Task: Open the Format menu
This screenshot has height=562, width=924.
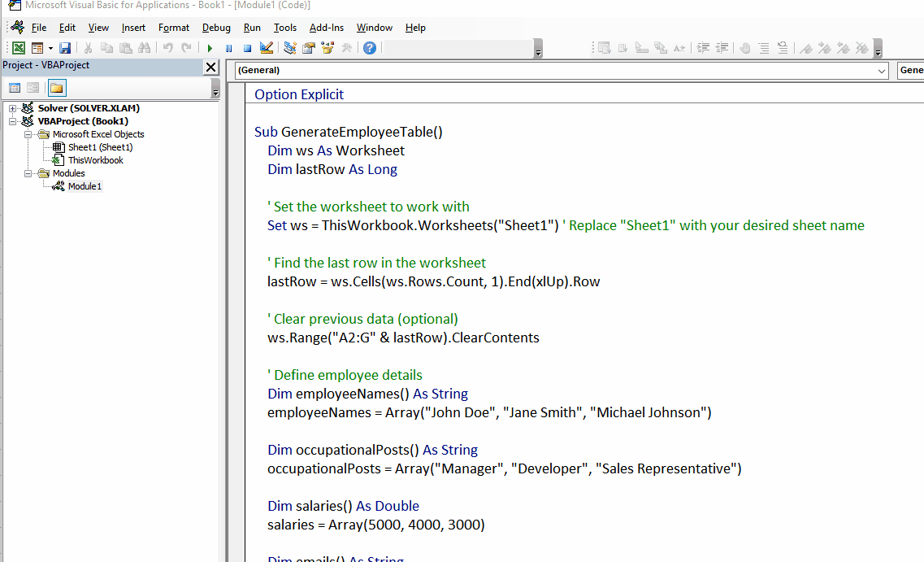Action: [174, 28]
